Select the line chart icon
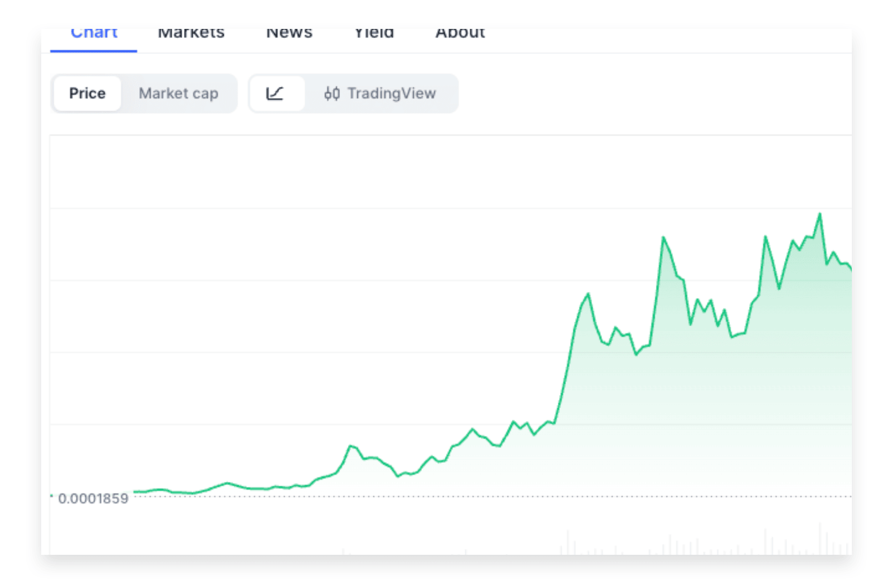Viewport: 877px width, 588px height. pos(276,94)
